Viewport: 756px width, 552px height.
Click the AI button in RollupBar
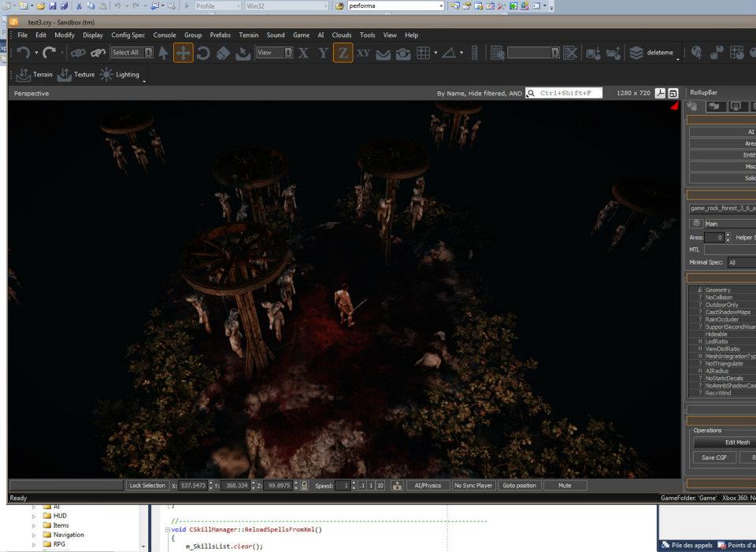tap(722, 132)
